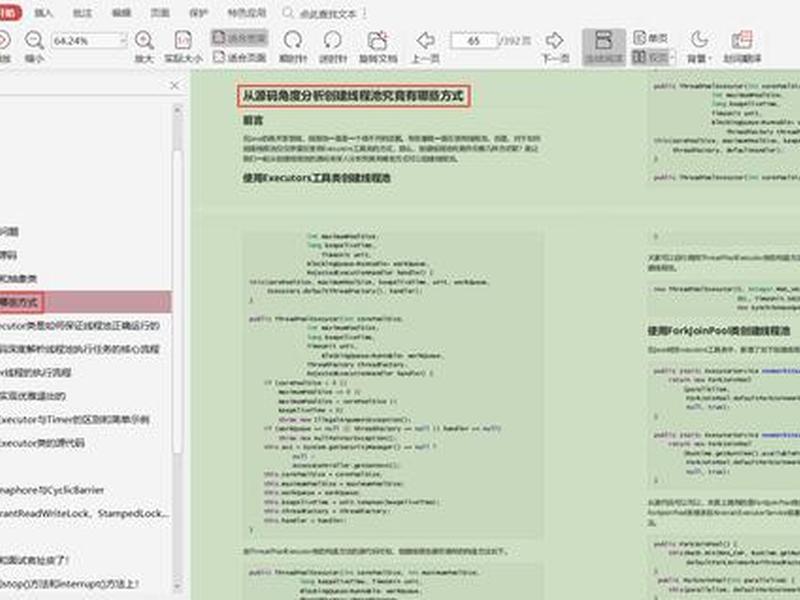
Task: Switch to double page (双页) layout
Action: [650, 57]
